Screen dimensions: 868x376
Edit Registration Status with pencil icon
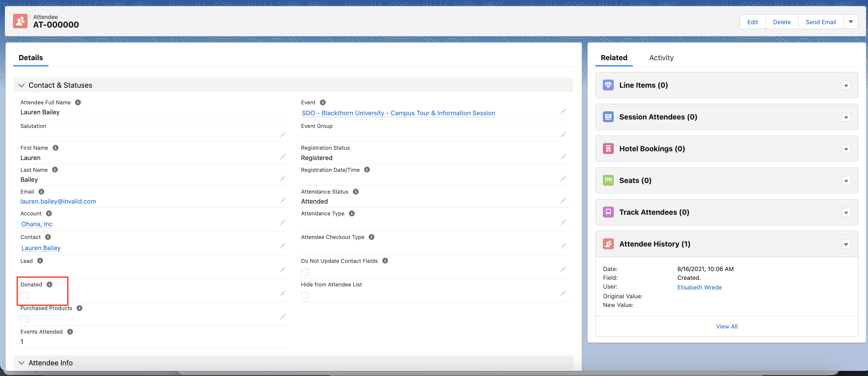click(564, 157)
